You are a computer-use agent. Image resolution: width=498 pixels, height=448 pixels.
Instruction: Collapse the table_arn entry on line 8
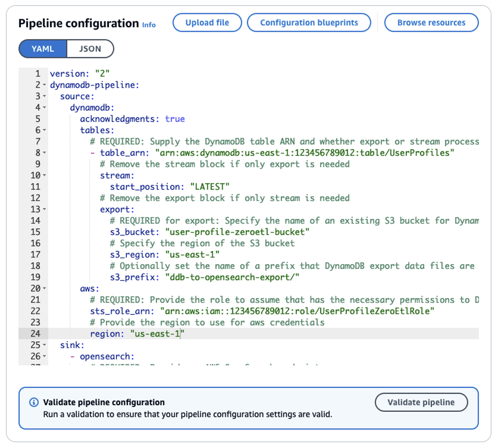[44, 153]
